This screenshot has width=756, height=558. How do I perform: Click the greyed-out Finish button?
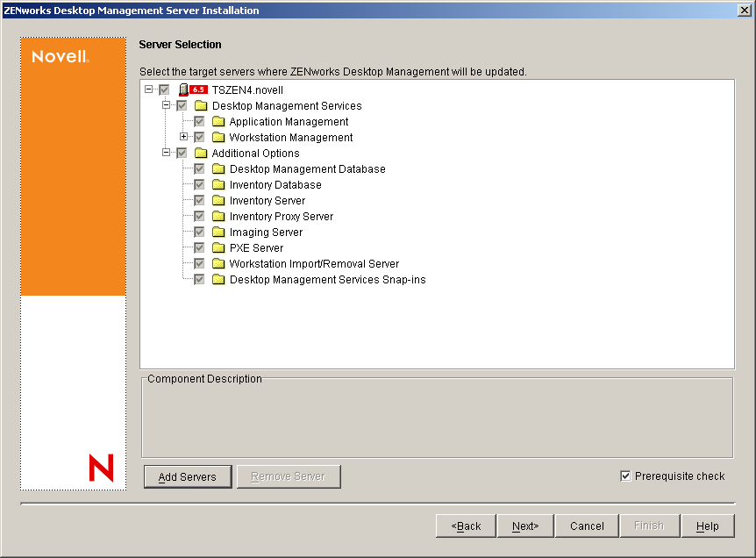pyautogui.click(x=650, y=526)
